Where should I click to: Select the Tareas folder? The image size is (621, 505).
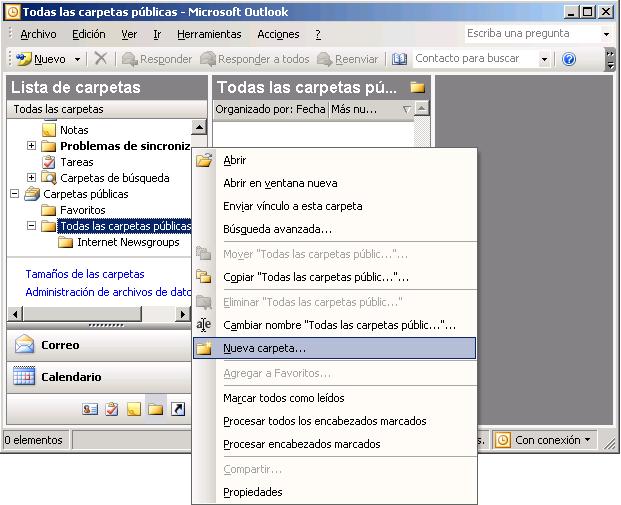77,162
